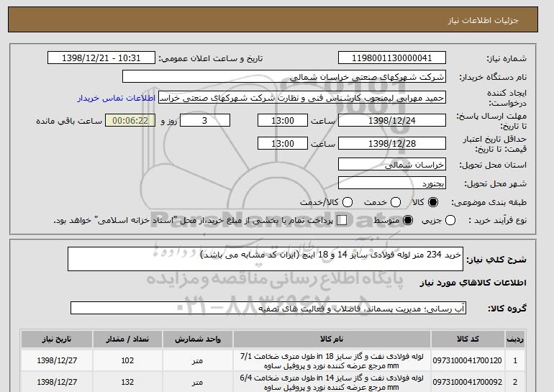Select the کالا radio button
Screen dimensions: 554x392
tap(433, 202)
